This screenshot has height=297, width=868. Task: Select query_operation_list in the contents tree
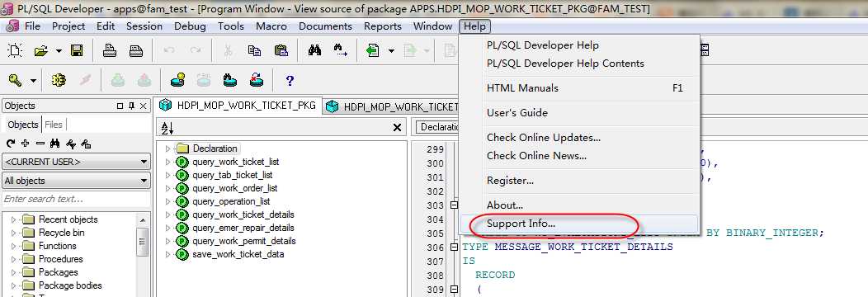click(x=231, y=201)
